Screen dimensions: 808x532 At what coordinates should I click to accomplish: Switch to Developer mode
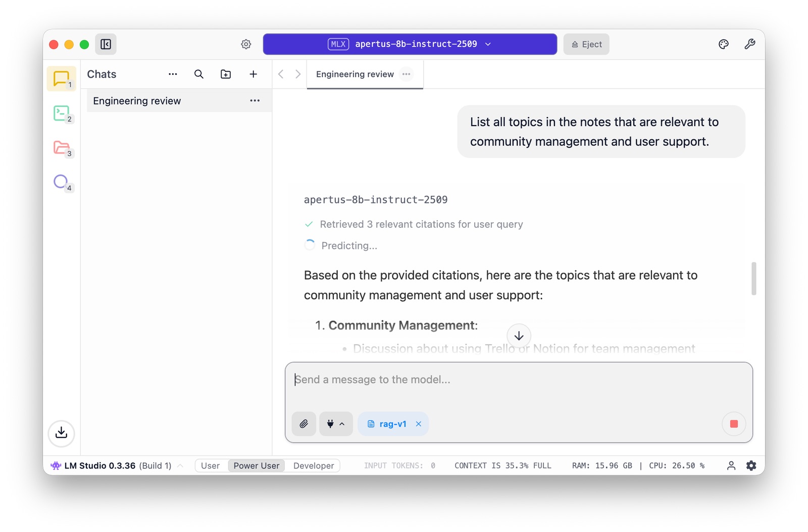[x=313, y=465]
